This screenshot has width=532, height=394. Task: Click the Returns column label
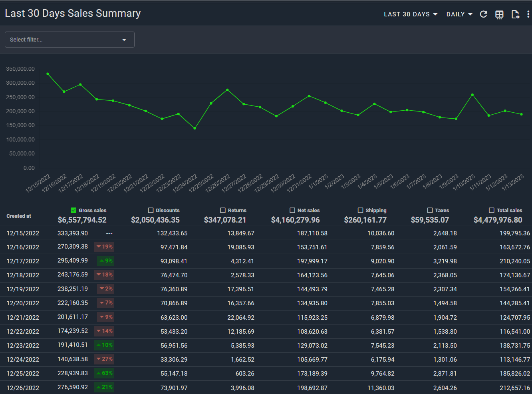237,210
